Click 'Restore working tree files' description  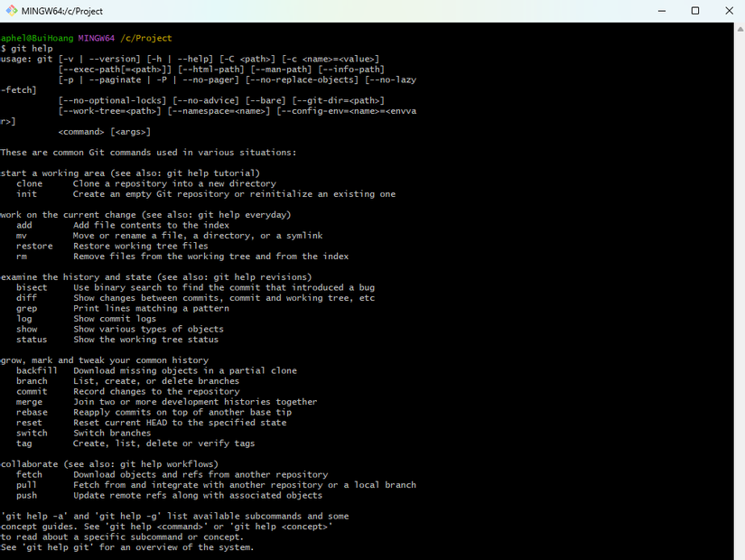pos(141,247)
